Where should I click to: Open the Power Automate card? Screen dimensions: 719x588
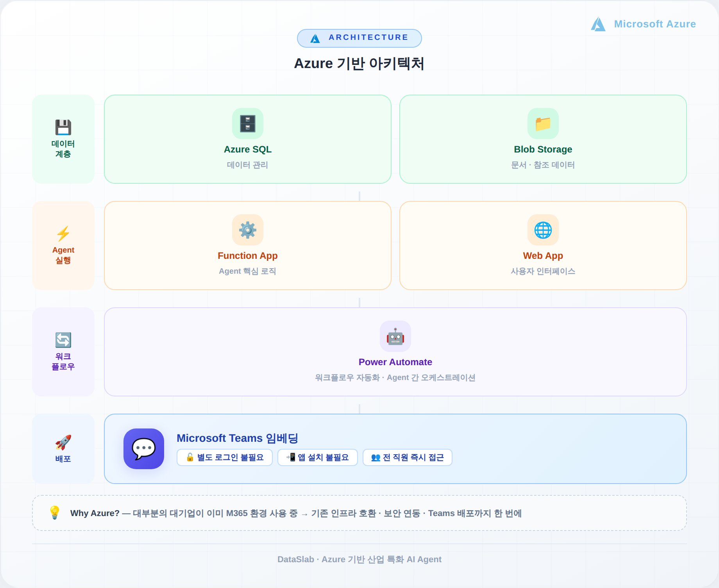[x=395, y=352]
